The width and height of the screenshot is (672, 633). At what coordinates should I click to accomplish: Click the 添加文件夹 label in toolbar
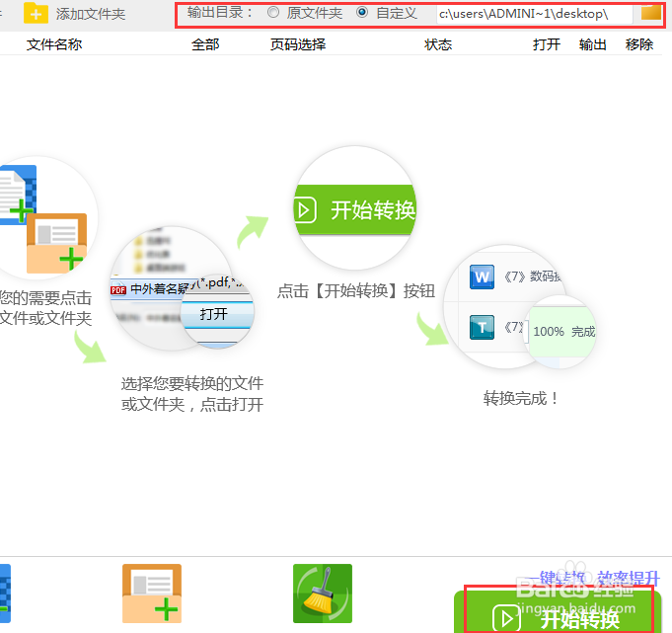click(91, 14)
